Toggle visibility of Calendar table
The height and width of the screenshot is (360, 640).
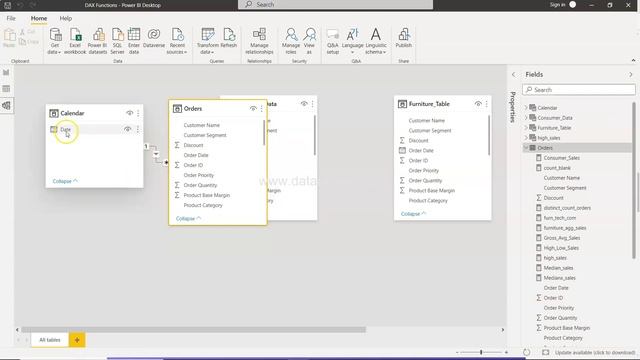pyautogui.click(x=129, y=113)
